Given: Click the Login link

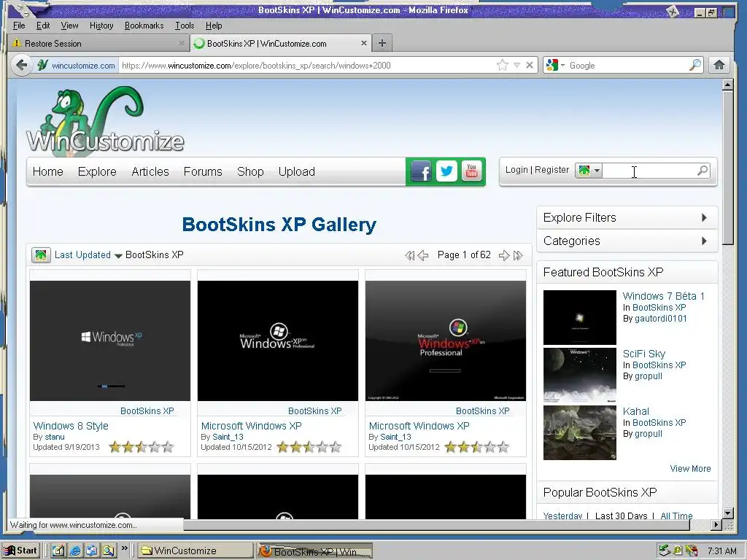Looking at the screenshot, I should click(516, 169).
